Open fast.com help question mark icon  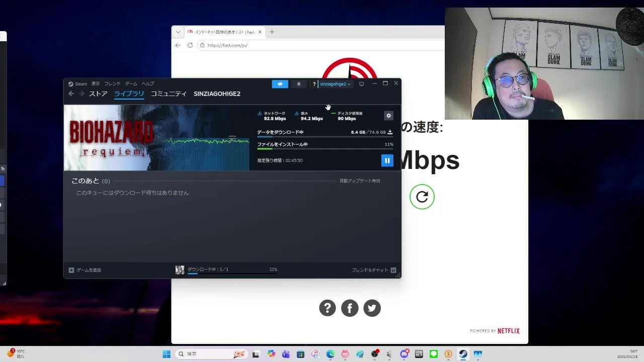pos(328,308)
